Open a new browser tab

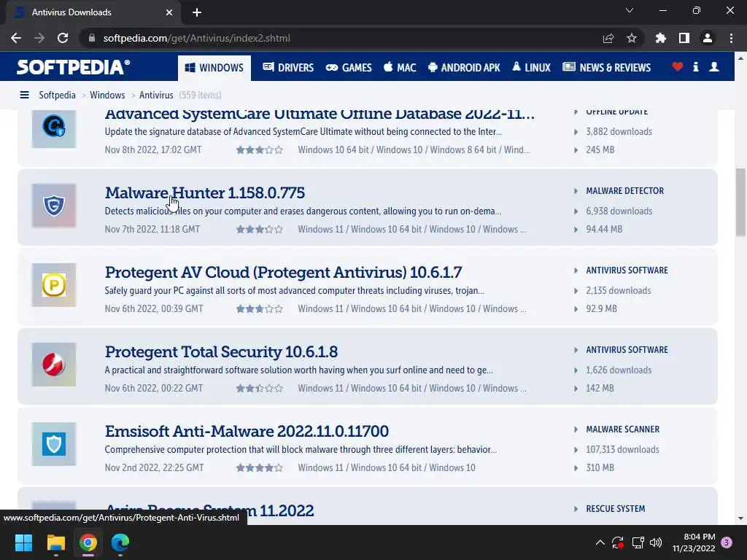click(197, 12)
